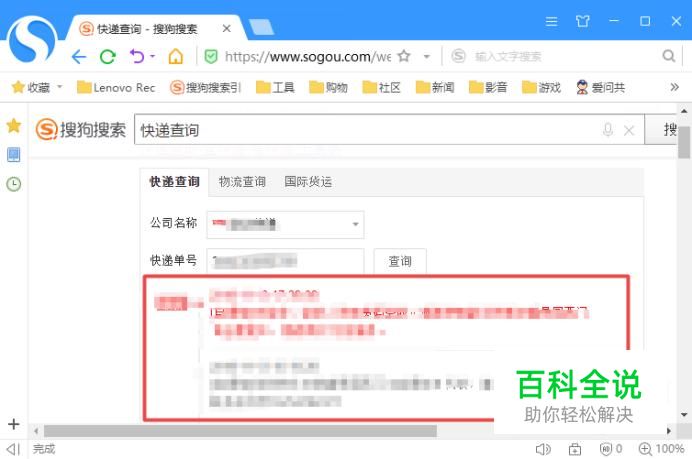Image resolution: width=692 pixels, height=459 pixels.
Task: Open 游戏 bookmark folder
Action: [541, 87]
